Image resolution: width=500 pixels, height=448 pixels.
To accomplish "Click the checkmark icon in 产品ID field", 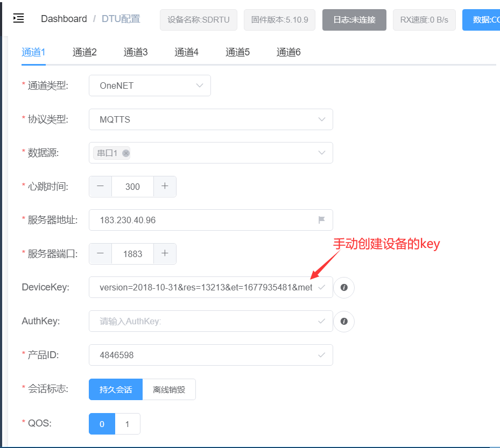I will click(321, 355).
